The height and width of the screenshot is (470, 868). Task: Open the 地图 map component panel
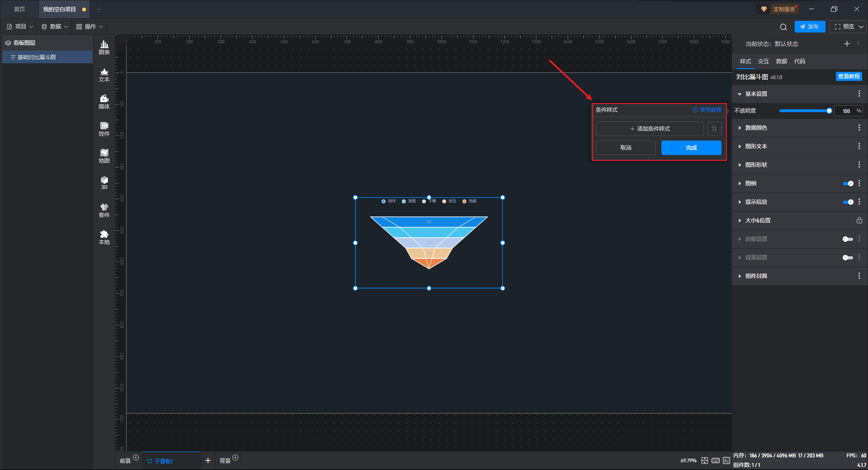click(104, 156)
